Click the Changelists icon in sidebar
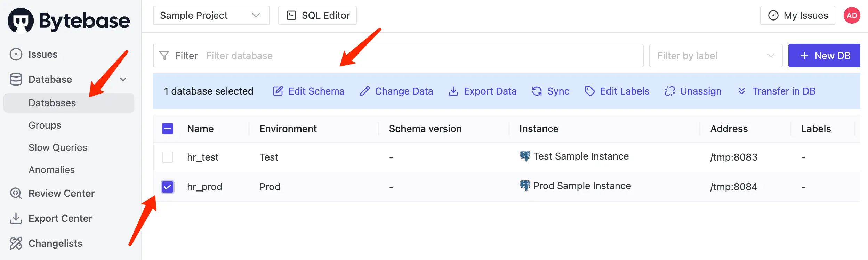Viewport: 868px width, 260px height. point(16,243)
